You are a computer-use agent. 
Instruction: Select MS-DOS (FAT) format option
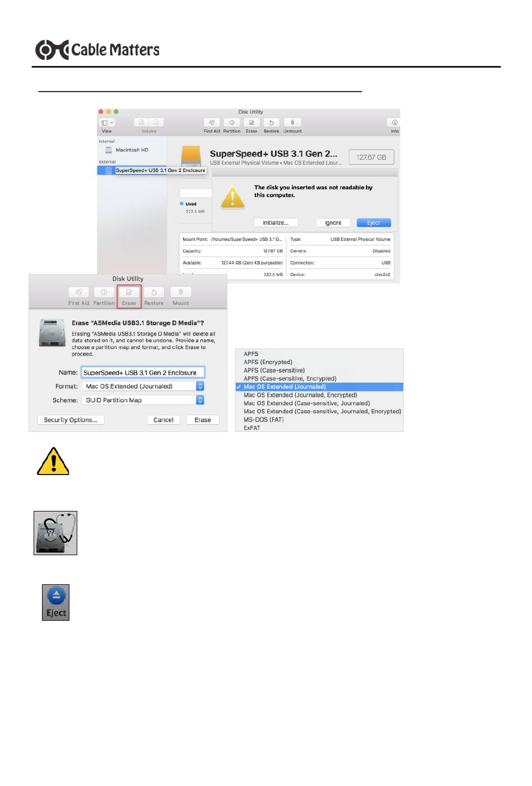tap(263, 420)
